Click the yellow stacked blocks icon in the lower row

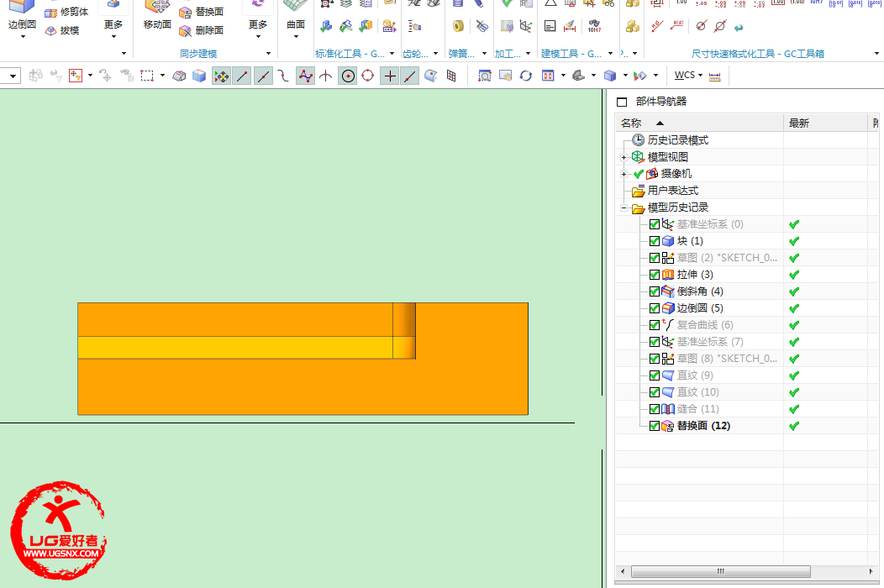tap(633, 26)
